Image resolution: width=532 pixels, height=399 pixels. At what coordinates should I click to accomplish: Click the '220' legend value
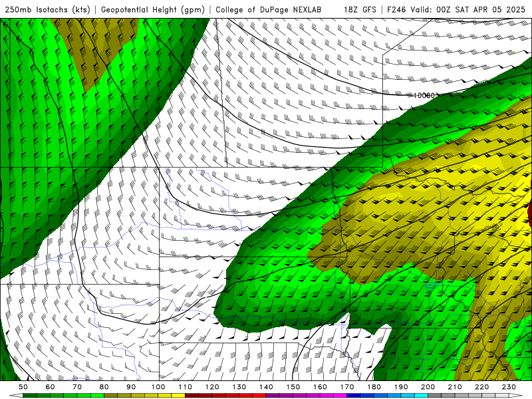pos(482,387)
